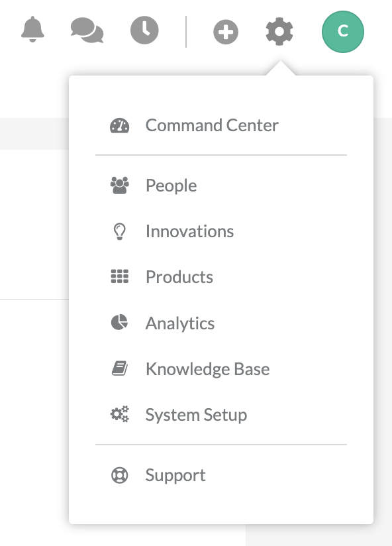Click the Products grid icon

tap(120, 276)
